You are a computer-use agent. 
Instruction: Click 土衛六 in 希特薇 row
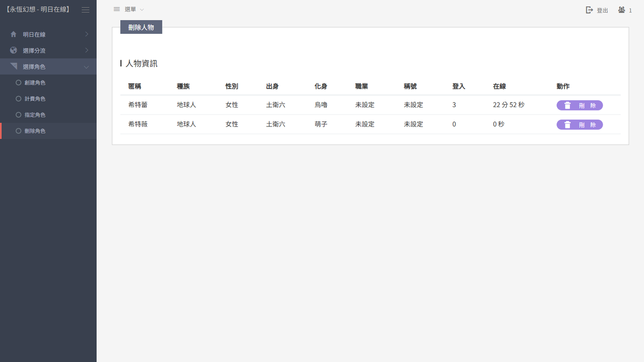(275, 124)
